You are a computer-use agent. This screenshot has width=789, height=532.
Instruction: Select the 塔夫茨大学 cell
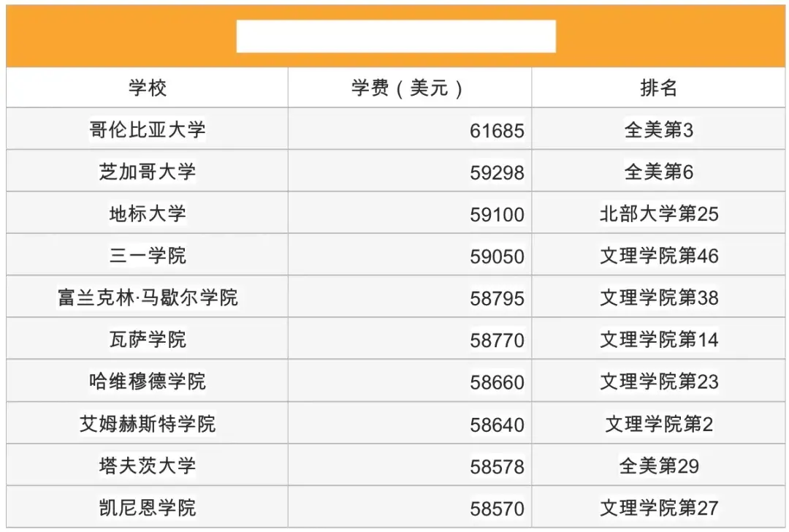coord(147,465)
